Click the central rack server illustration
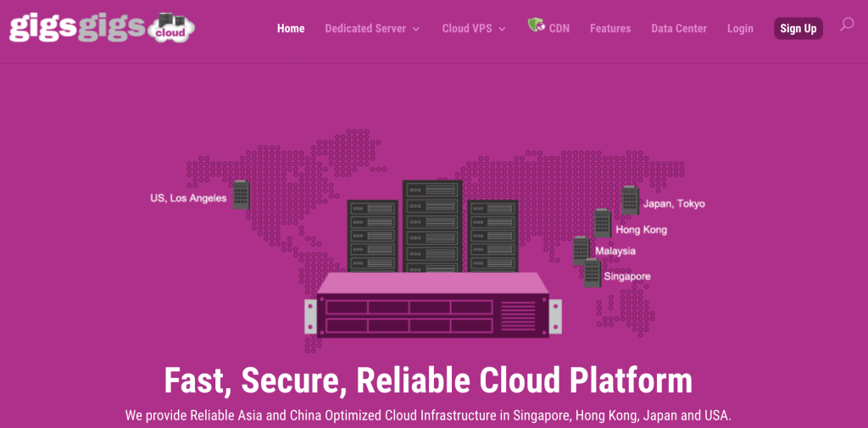 click(x=433, y=259)
